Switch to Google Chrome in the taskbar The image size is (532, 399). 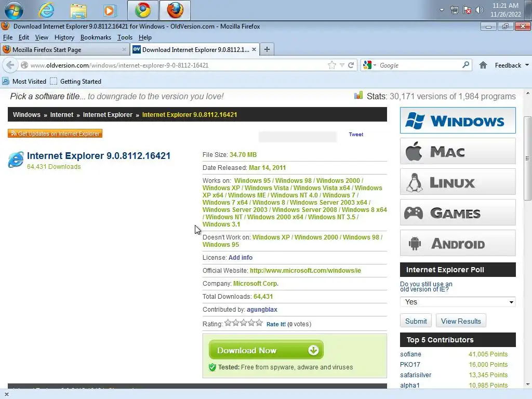[143, 10]
